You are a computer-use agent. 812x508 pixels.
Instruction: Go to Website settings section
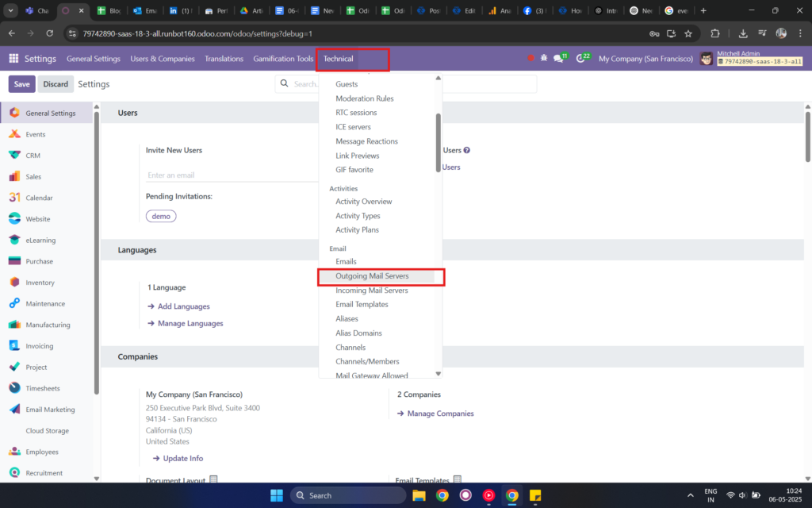47,219
